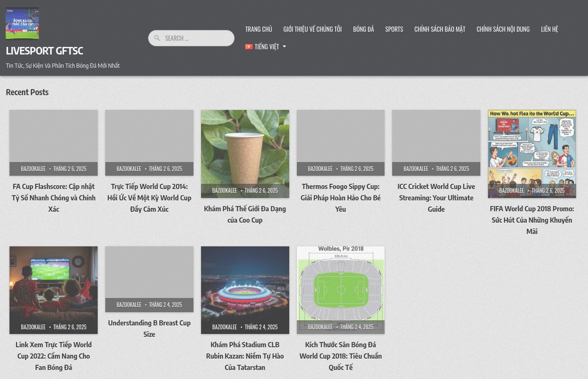
Task: Open Chính Sách Bảo Mật page
Action: 440,29
